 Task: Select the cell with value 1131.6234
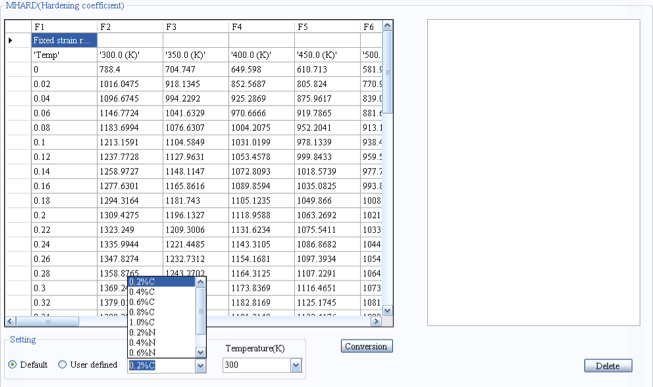(262, 230)
